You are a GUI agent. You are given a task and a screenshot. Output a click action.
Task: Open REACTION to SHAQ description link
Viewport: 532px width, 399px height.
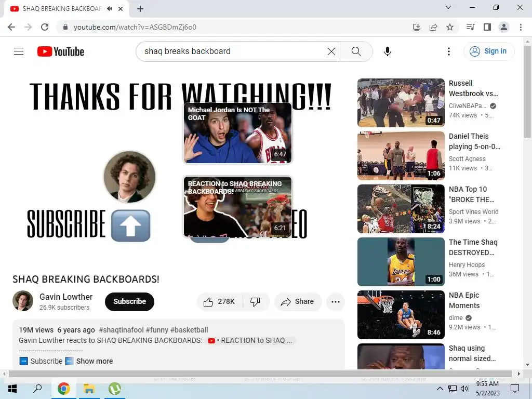251,340
